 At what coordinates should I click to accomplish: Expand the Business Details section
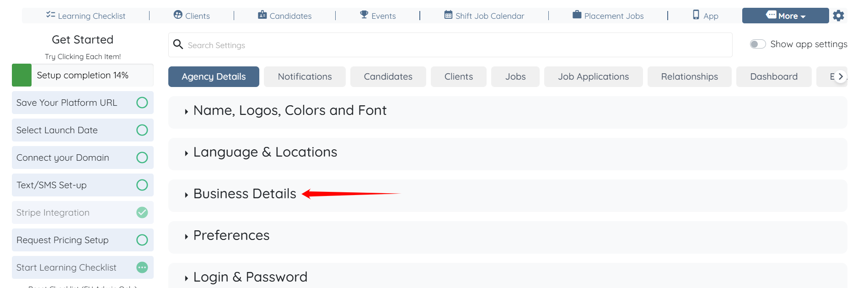245,194
